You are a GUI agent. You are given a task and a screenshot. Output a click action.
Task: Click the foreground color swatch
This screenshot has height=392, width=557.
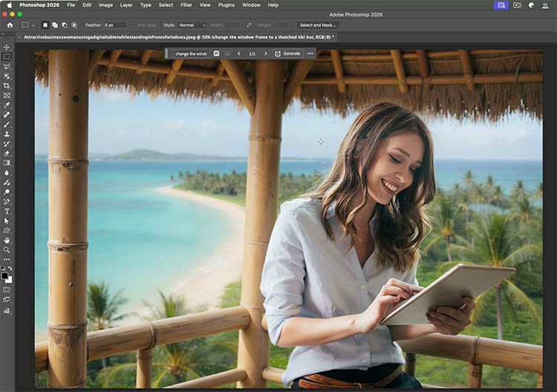click(5, 275)
